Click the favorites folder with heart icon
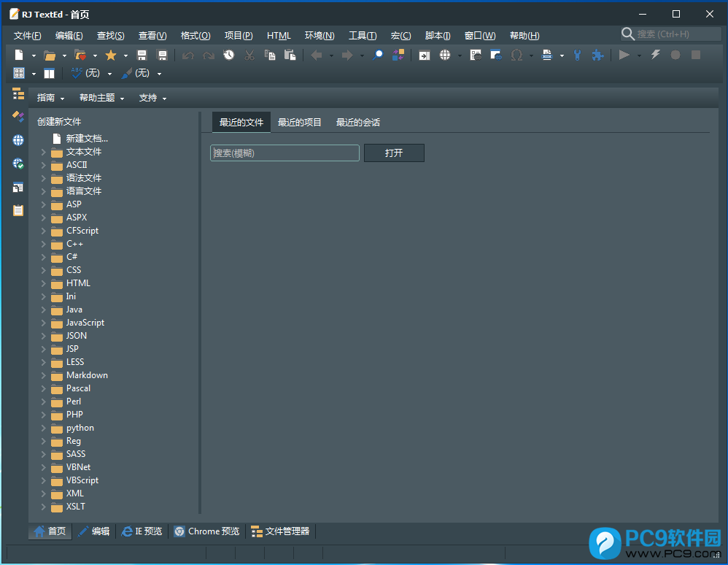Screen dimensions: 728x565 click(x=80, y=55)
